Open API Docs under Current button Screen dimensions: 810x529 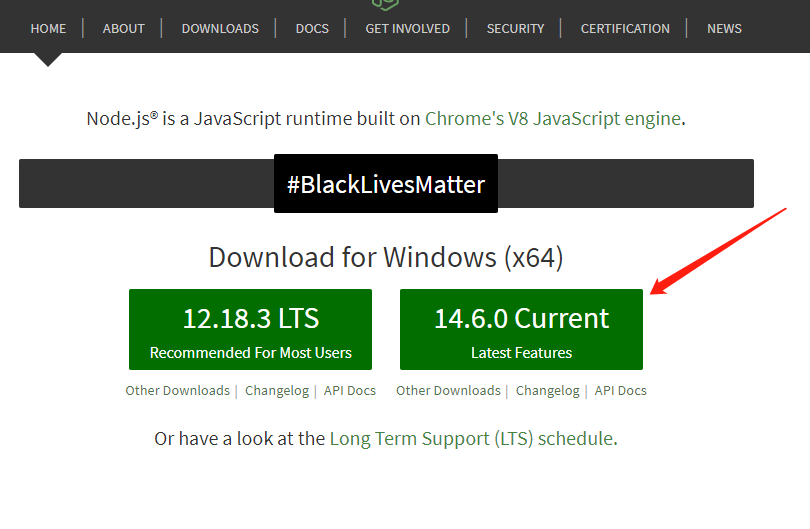coord(621,391)
